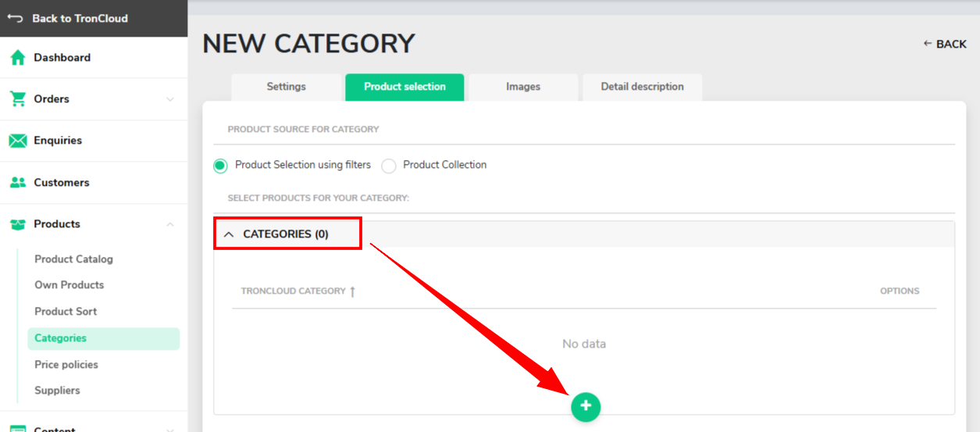Open Suppliers in sidebar submenu
Image resolution: width=980 pixels, height=432 pixels.
pos(57,391)
